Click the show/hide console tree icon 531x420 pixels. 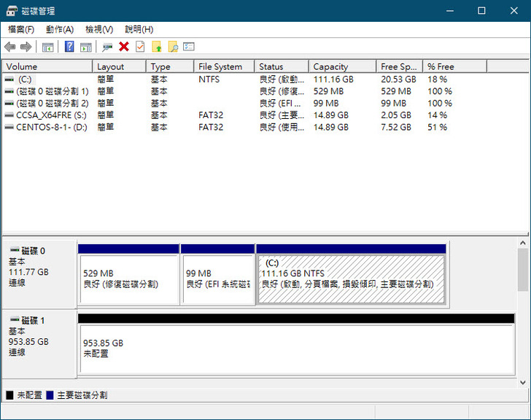point(47,47)
